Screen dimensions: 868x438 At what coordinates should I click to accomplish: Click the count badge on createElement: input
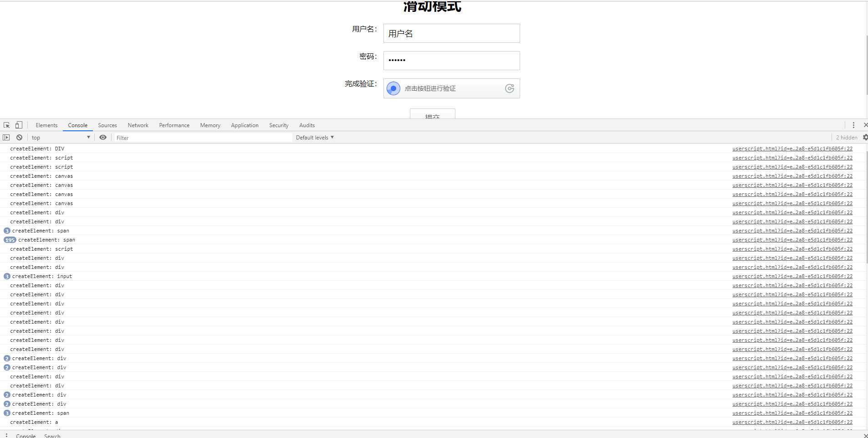click(7, 276)
